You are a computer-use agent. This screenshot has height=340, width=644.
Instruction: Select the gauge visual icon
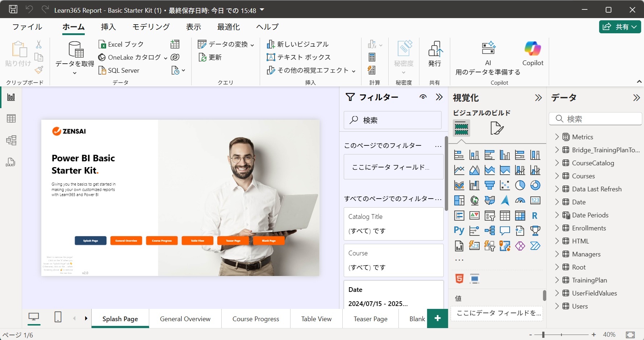click(x=520, y=200)
